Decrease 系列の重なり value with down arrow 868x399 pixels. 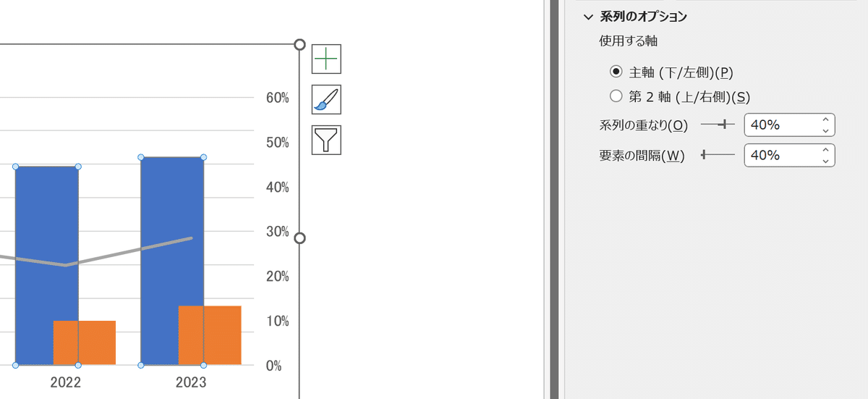tap(825, 130)
